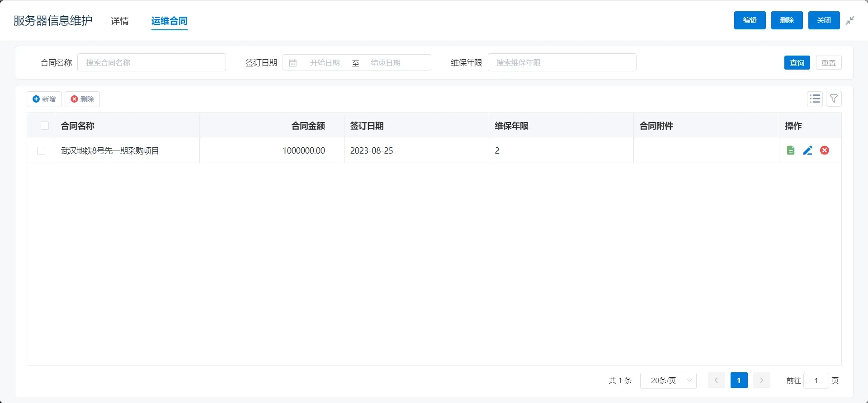868x403 pixels.
Task: Go to the next page arrow
Action: coord(761,380)
